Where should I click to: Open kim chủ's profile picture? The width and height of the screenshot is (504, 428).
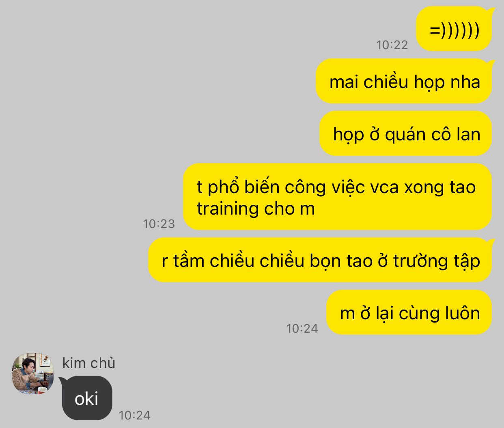[33, 374]
